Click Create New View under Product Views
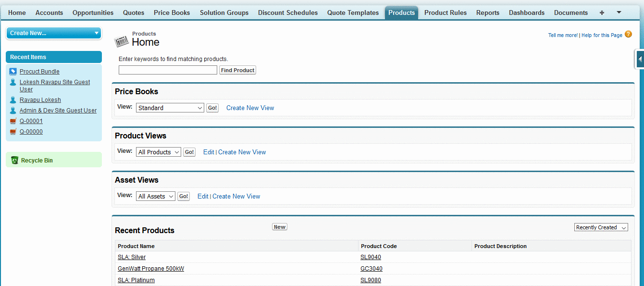The height and width of the screenshot is (286, 644). pos(242,152)
